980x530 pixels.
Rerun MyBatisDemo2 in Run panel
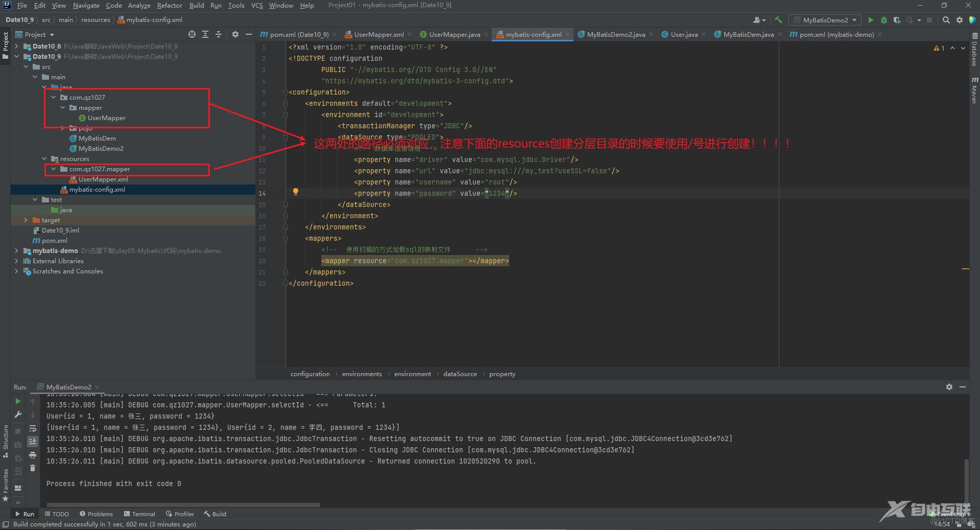pyautogui.click(x=18, y=401)
